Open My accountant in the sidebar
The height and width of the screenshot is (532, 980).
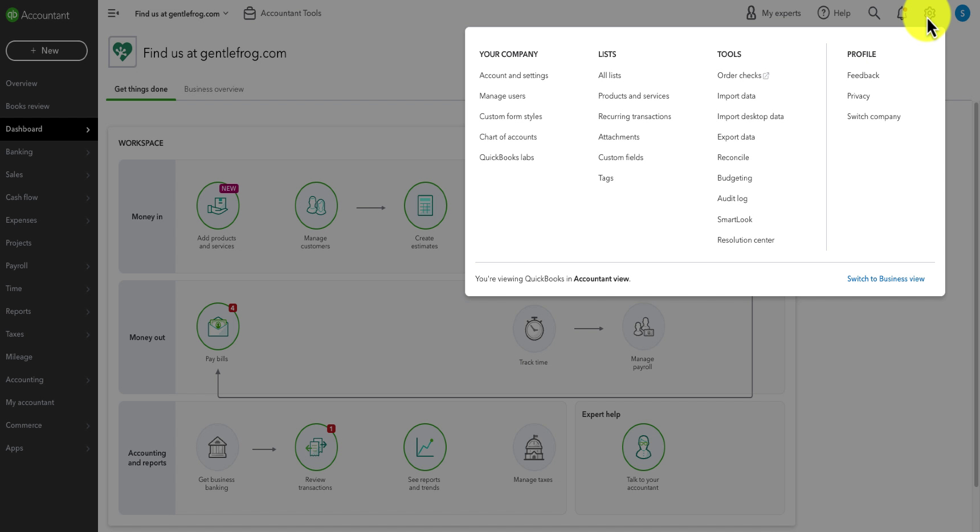coord(49,402)
